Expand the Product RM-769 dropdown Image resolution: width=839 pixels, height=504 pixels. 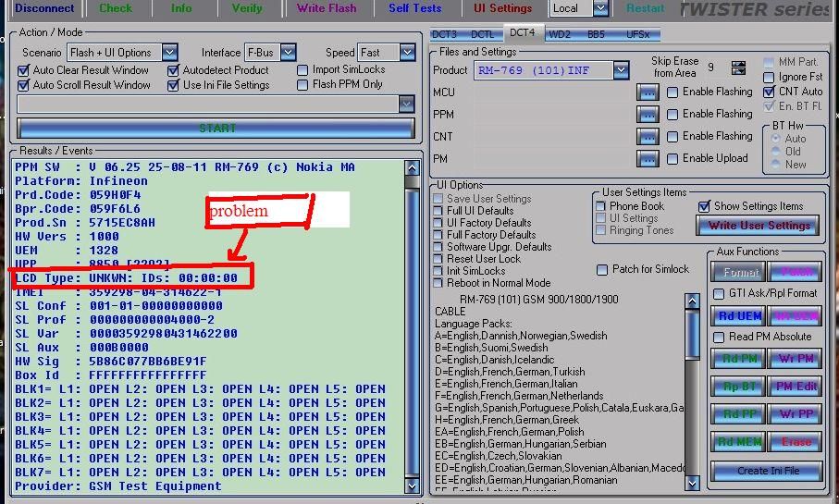click(620, 70)
